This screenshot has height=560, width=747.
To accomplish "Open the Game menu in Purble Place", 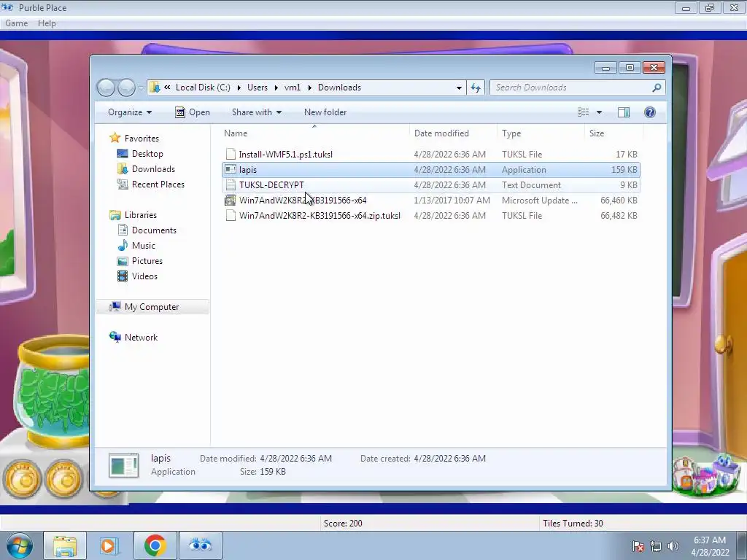I will tap(16, 23).
